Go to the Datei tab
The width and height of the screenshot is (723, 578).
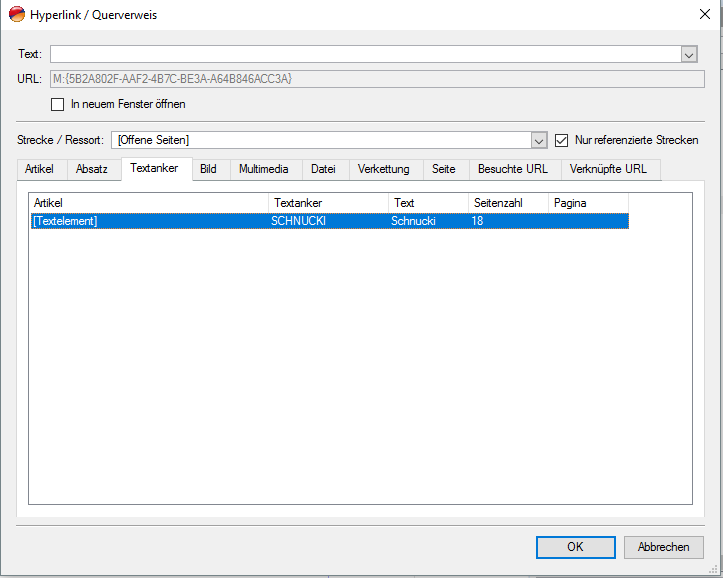[x=323, y=169]
